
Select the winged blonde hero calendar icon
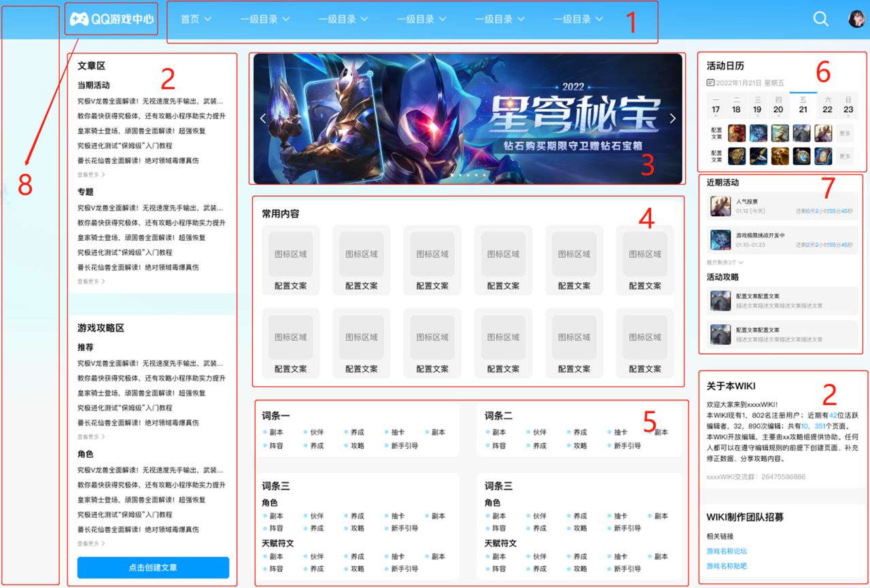[x=823, y=133]
